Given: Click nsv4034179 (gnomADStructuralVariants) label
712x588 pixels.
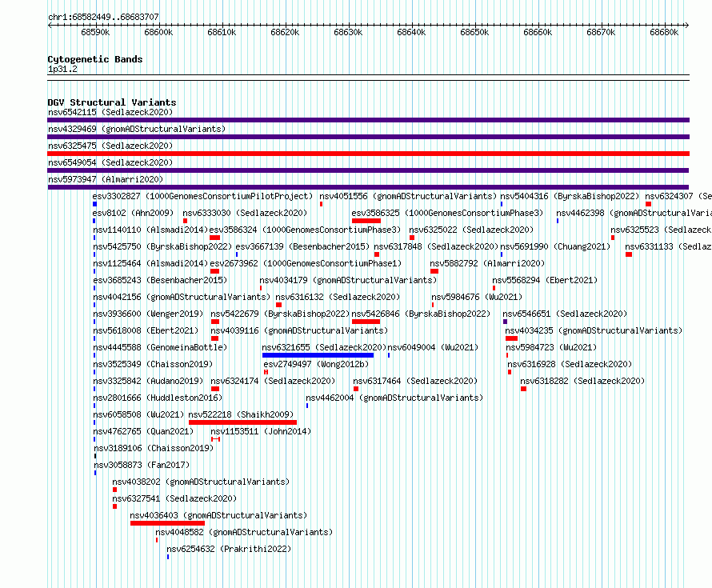Looking at the screenshot, I should coord(348,280).
